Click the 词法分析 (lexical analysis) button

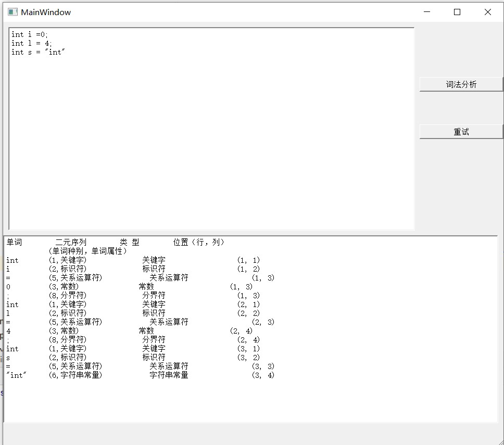(462, 84)
